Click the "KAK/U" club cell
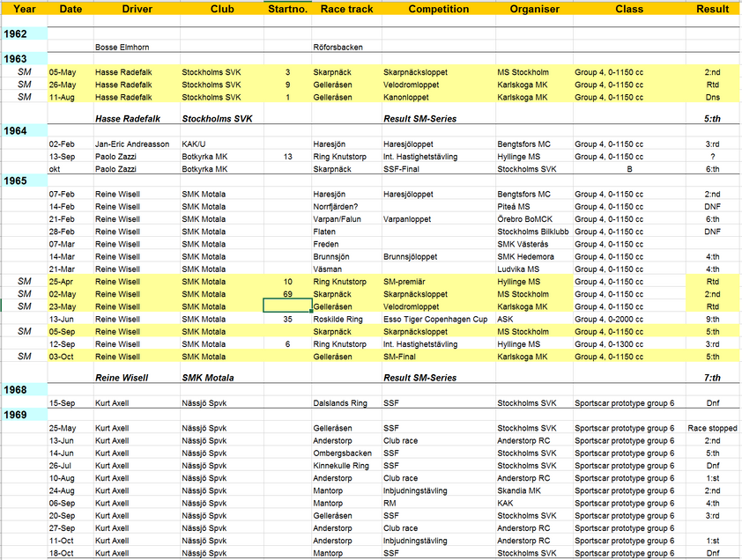Image resolution: width=742 pixels, height=560 pixels. tap(222, 144)
